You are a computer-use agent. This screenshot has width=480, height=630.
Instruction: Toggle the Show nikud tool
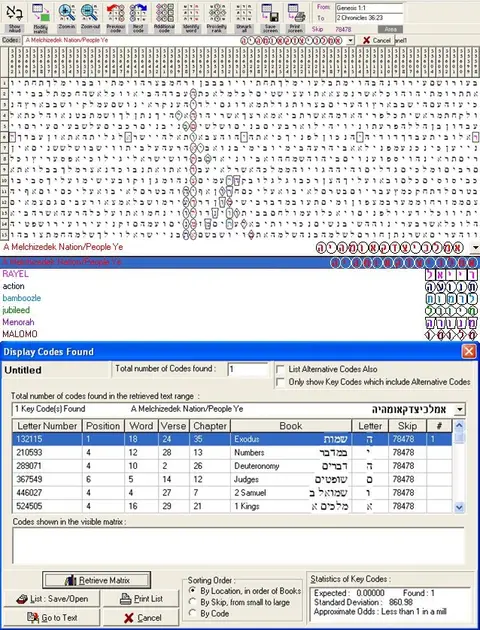pyautogui.click(x=14, y=17)
